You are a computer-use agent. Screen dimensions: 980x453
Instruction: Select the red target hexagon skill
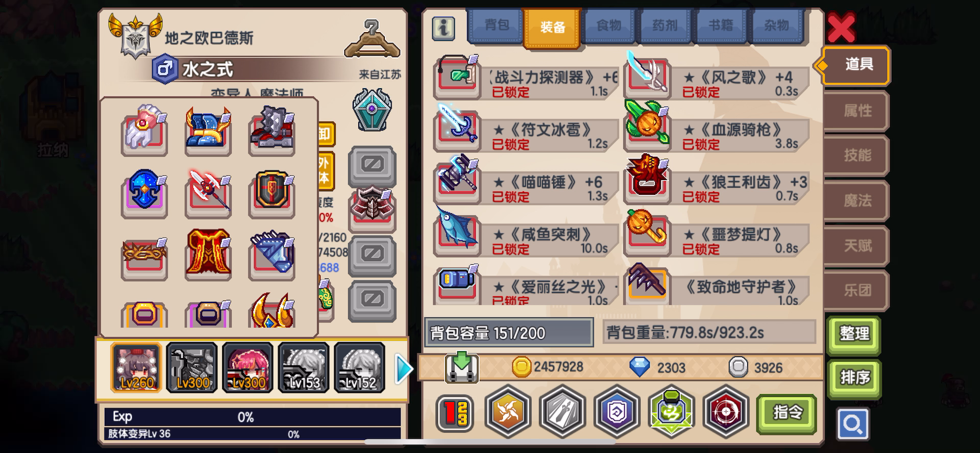(725, 412)
